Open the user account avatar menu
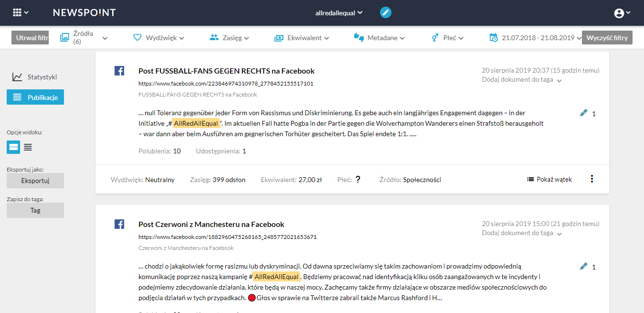 [619, 13]
